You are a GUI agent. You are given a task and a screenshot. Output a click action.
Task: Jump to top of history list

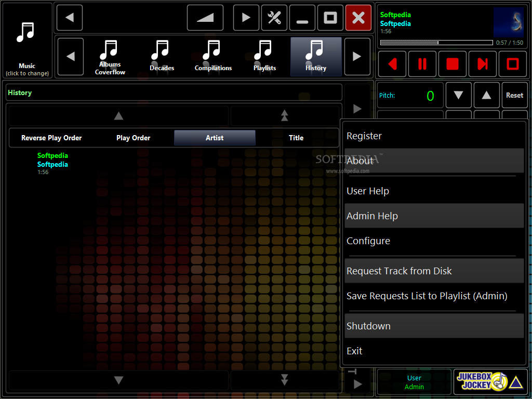[284, 116]
